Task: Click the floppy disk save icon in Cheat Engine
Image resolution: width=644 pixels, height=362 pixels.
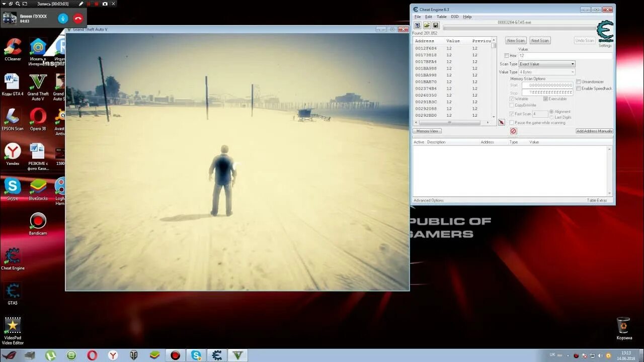Action: 436,25
